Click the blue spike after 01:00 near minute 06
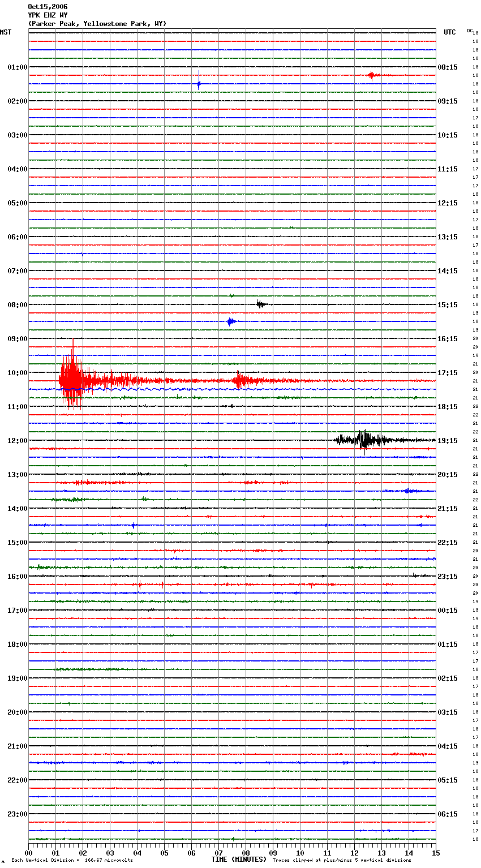481x868 pixels. 199,80
